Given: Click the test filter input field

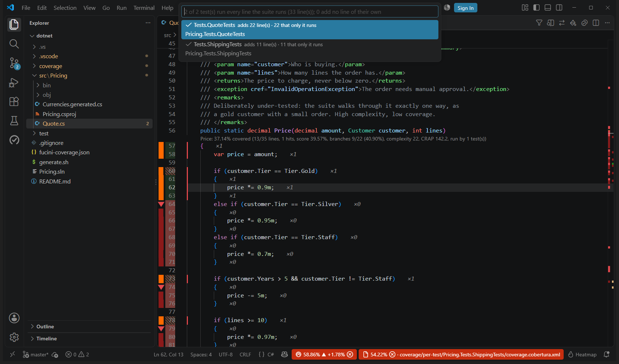Looking at the screenshot, I should (310, 12).
